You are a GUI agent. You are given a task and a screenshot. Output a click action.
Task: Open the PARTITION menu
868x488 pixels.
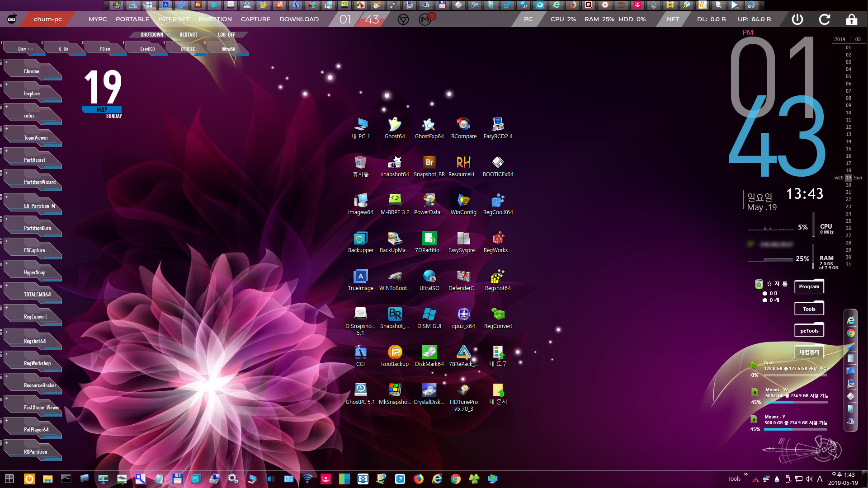[x=215, y=19]
